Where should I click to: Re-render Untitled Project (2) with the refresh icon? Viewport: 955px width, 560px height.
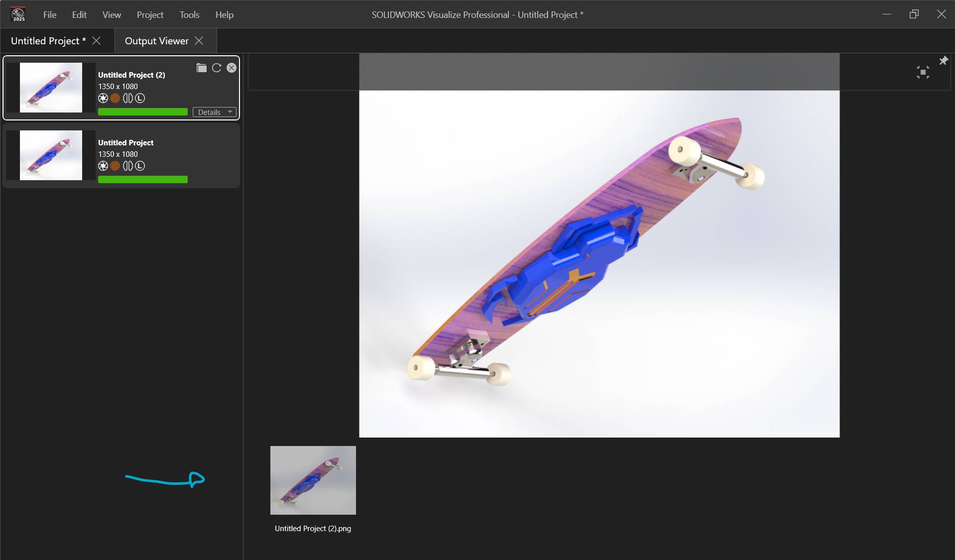(x=217, y=68)
